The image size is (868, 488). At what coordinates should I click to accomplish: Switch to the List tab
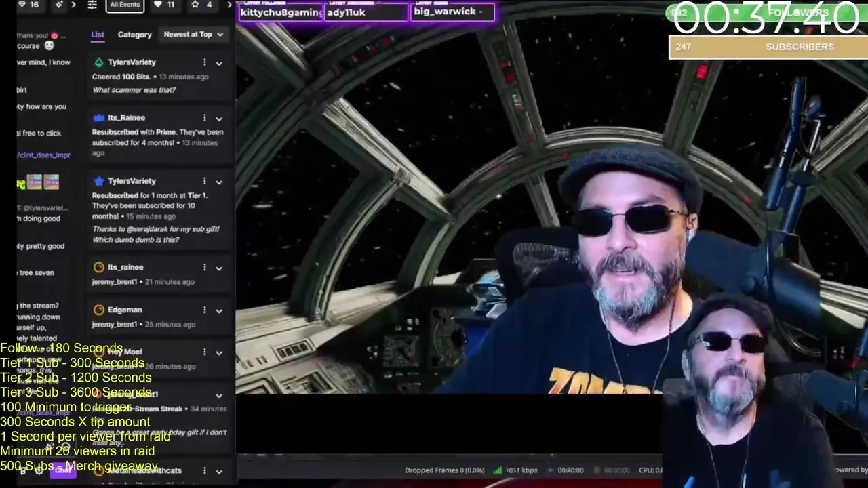pos(98,34)
